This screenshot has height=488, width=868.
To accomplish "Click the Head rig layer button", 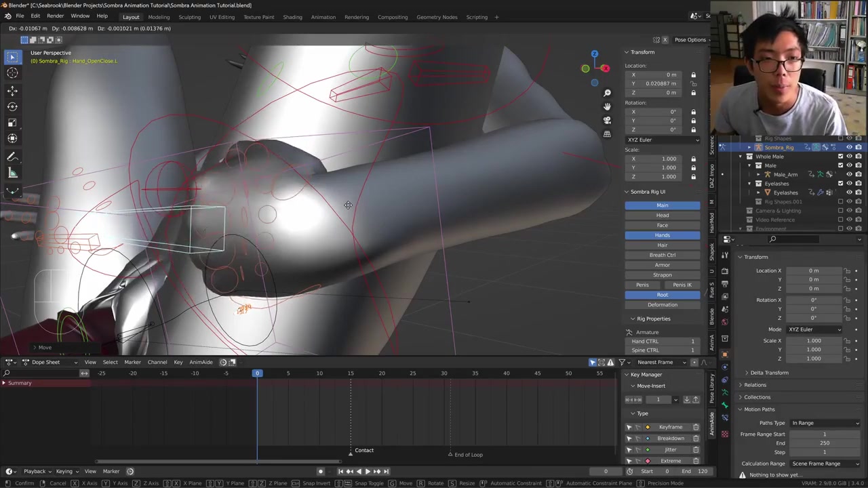I will point(662,216).
